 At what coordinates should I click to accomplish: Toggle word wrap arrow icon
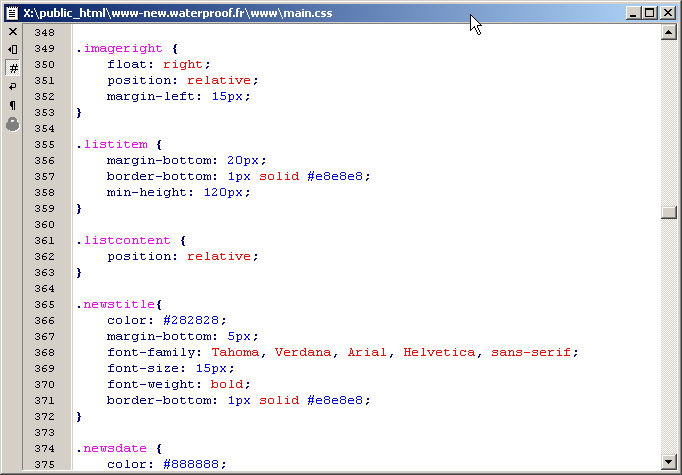coord(13,87)
